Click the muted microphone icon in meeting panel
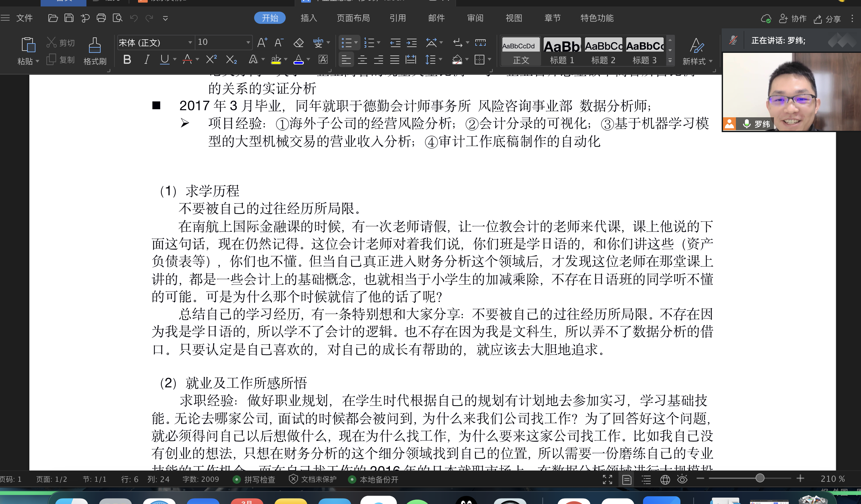The image size is (861, 504). point(733,41)
